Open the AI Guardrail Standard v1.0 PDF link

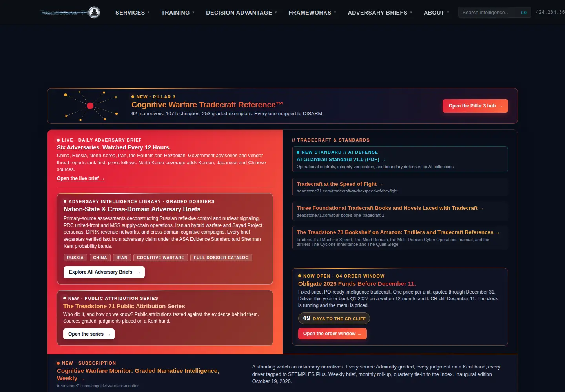pyautogui.click(x=341, y=160)
